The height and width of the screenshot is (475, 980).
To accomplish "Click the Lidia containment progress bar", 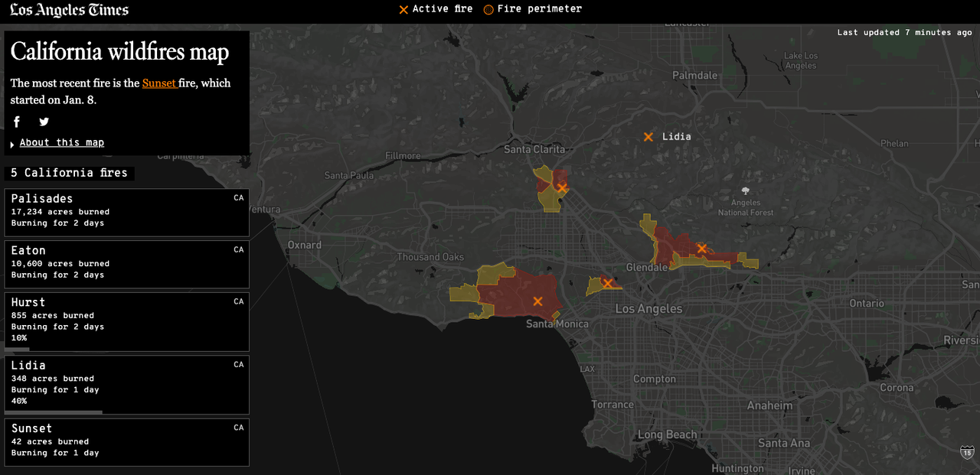I will click(54, 412).
